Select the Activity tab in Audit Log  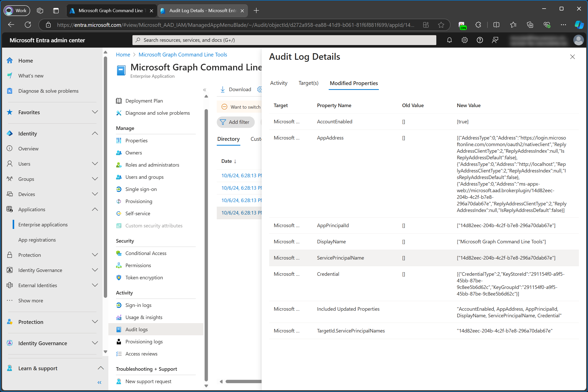pos(279,83)
